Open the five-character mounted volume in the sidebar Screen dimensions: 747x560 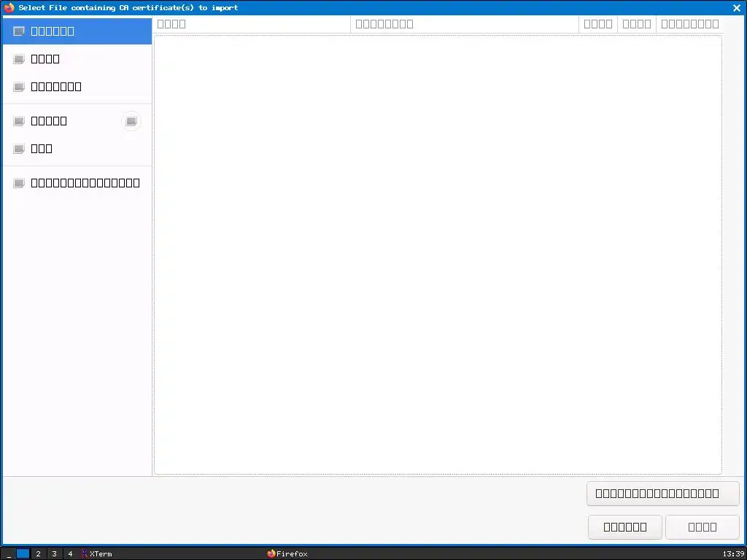click(49, 121)
